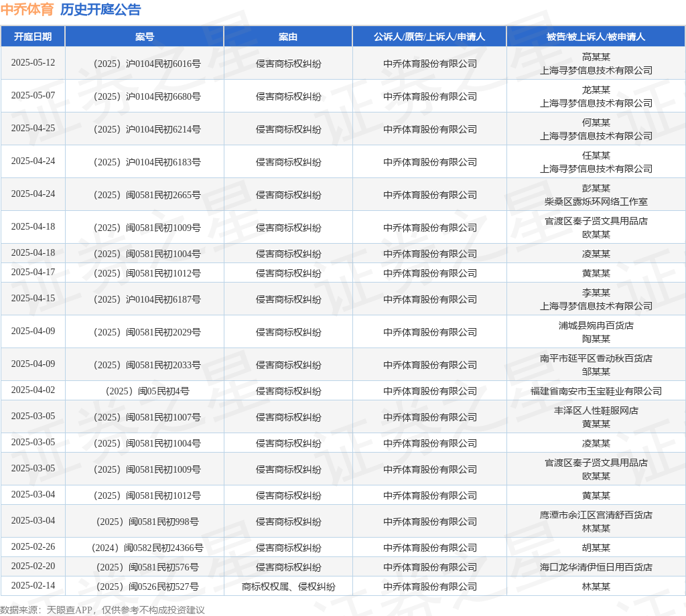Click case number 闽0582民初24366号
The image size is (686, 616).
click(147, 548)
